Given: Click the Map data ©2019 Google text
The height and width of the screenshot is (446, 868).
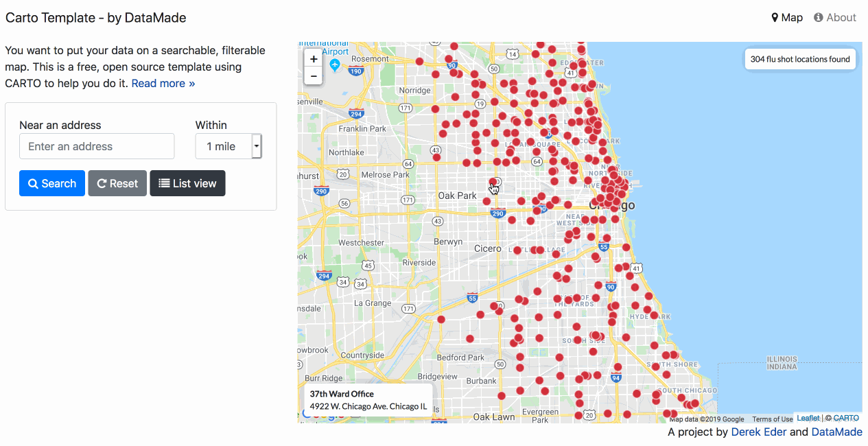Looking at the screenshot, I should pyautogui.click(x=707, y=419).
